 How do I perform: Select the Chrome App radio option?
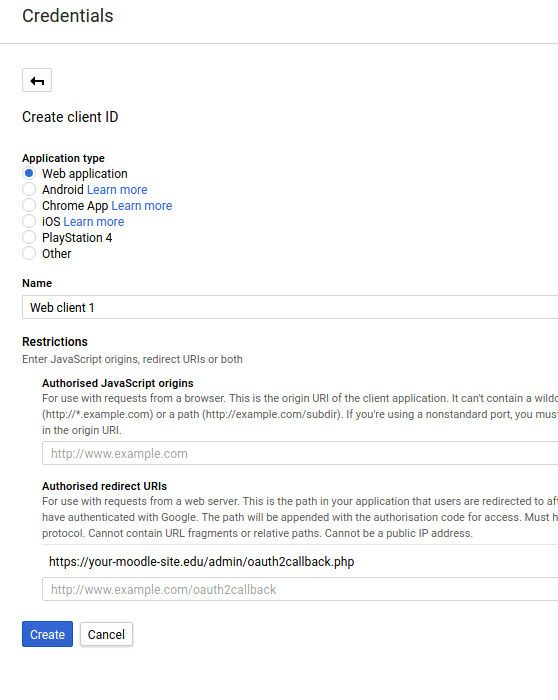[x=29, y=205]
